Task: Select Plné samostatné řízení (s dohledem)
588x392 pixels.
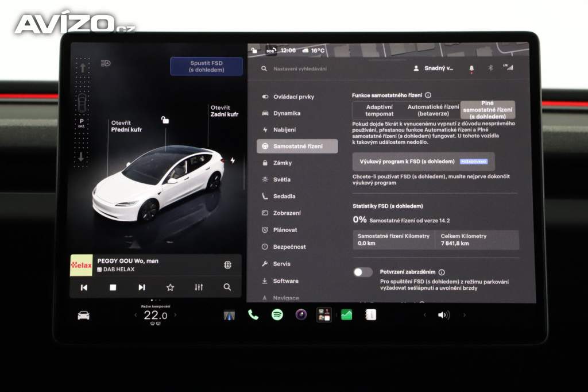Action: (x=488, y=110)
